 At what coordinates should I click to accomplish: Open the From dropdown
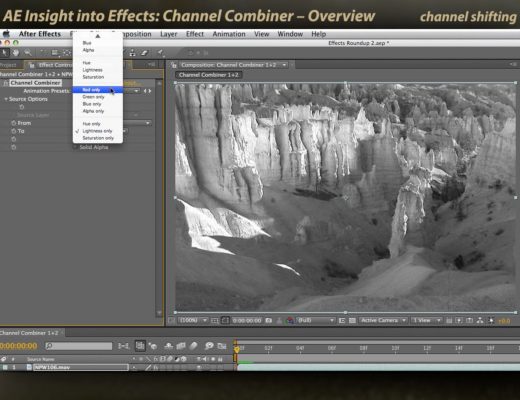[137, 123]
